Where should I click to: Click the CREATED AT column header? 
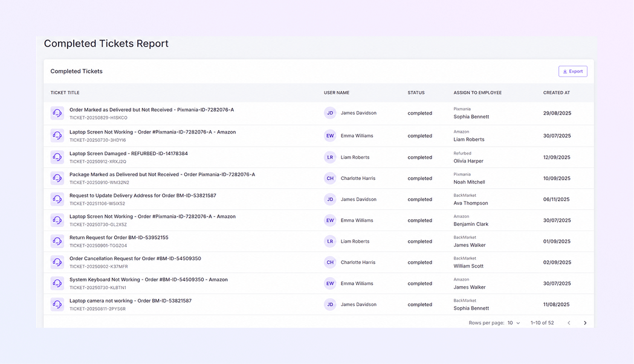pyautogui.click(x=557, y=92)
